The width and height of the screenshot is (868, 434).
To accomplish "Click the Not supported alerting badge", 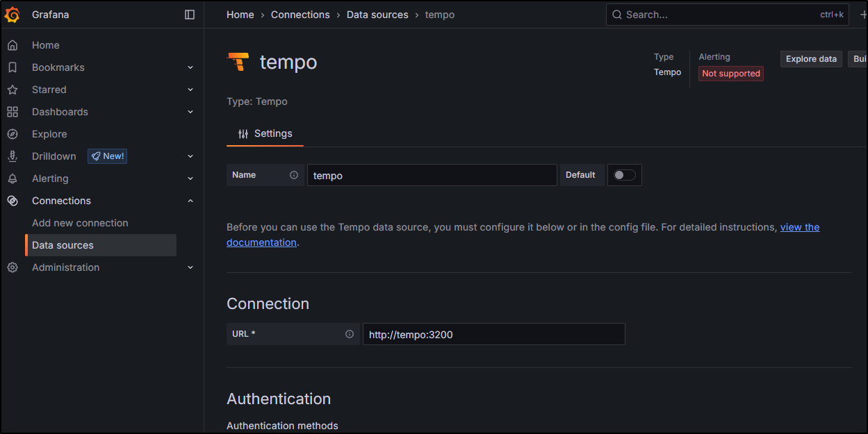I will [731, 74].
